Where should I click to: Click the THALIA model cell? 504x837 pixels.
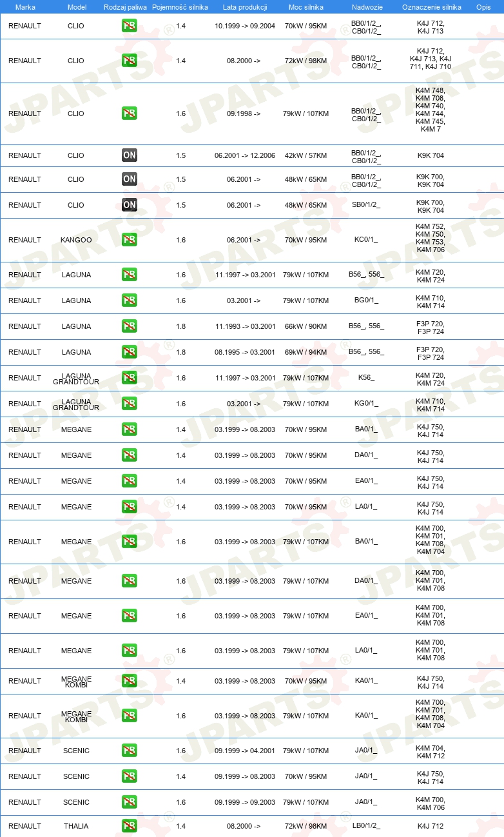pos(76,826)
